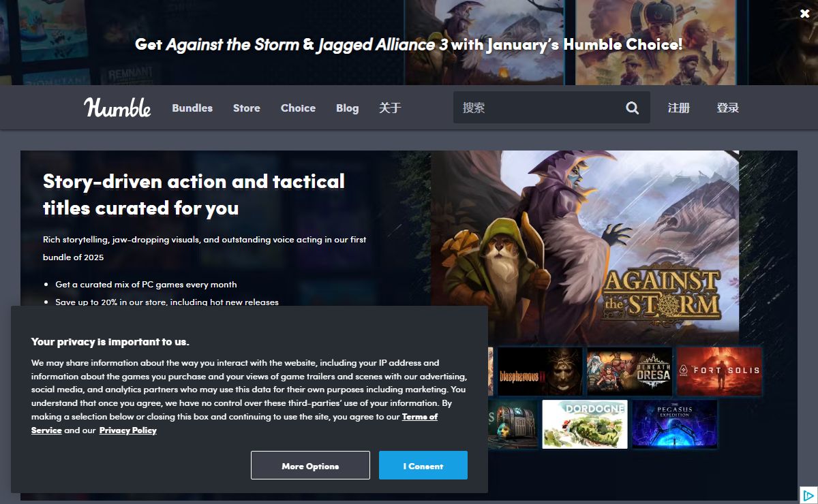The width and height of the screenshot is (818, 504).
Task: Click the More Options button
Action: point(310,466)
